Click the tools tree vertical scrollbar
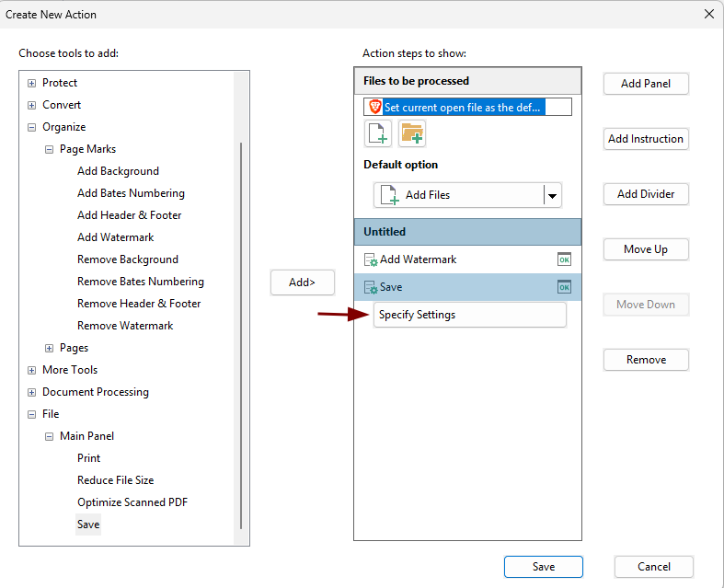 (x=241, y=336)
